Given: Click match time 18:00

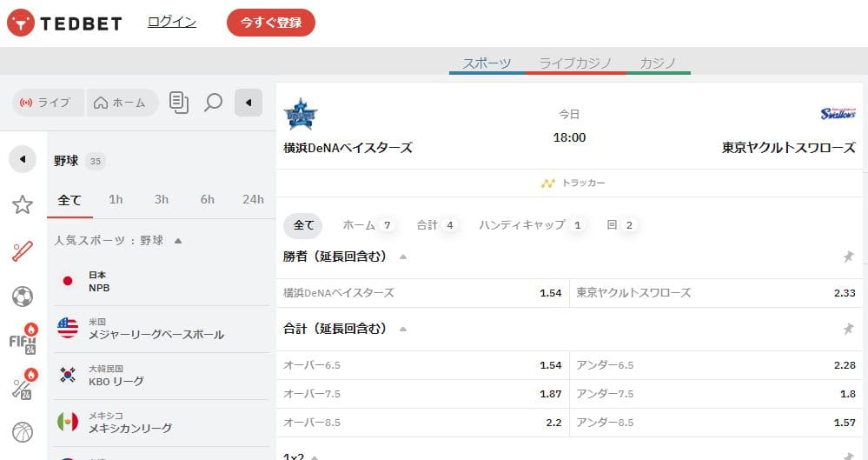Looking at the screenshot, I should click(569, 137).
